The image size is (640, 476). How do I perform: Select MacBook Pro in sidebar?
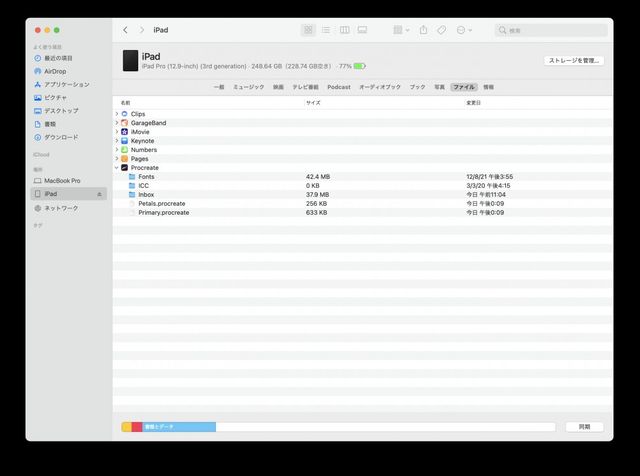pyautogui.click(x=69, y=180)
